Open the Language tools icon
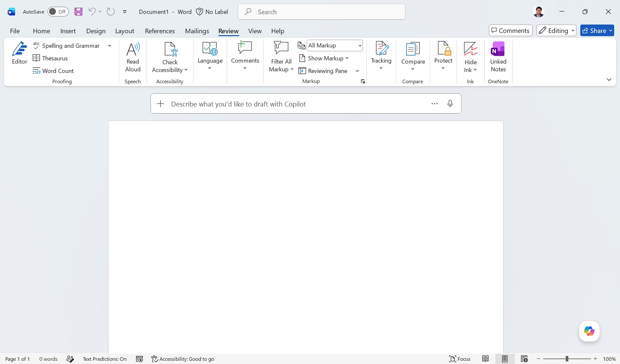Viewport: 620px width, 364px height. [210, 48]
